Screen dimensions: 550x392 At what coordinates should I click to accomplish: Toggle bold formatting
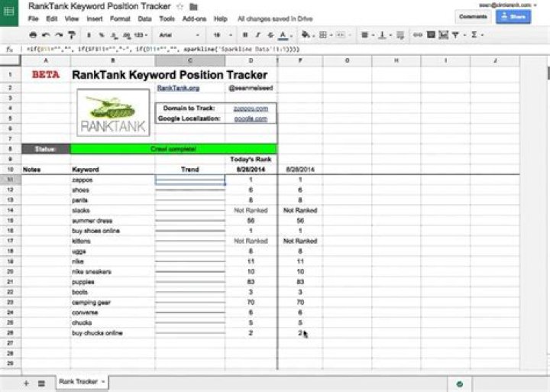pyautogui.click(x=245, y=34)
